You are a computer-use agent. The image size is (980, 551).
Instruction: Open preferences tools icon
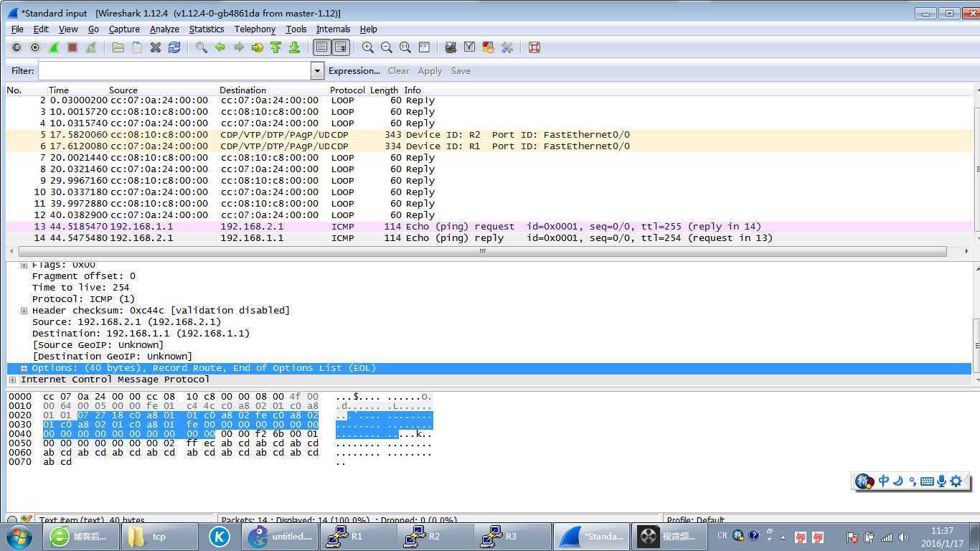coord(507,47)
